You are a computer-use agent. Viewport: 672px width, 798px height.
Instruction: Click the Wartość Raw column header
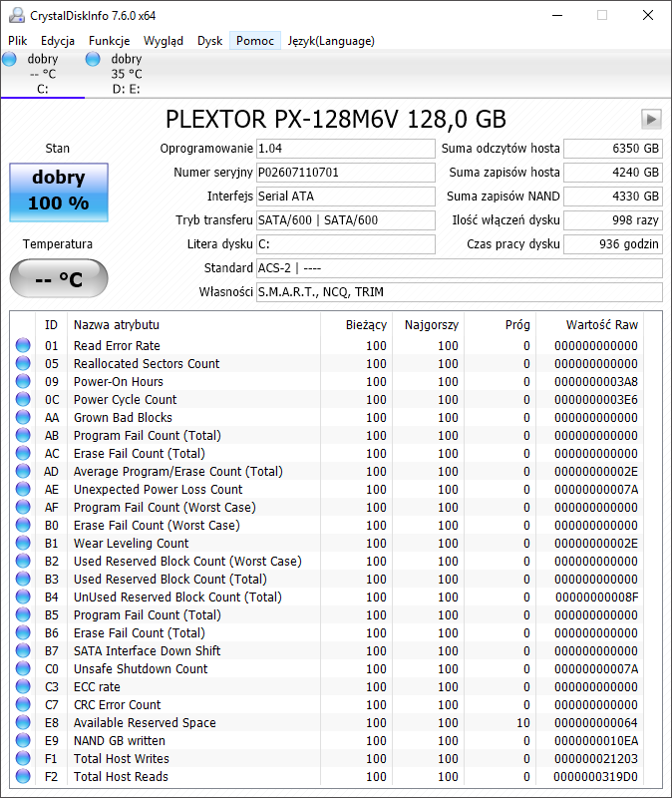(589, 325)
